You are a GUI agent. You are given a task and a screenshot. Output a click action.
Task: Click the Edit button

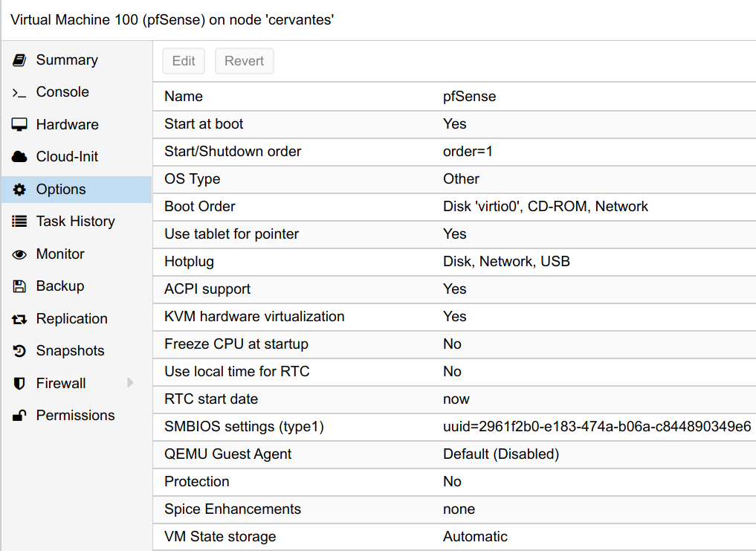click(x=184, y=61)
